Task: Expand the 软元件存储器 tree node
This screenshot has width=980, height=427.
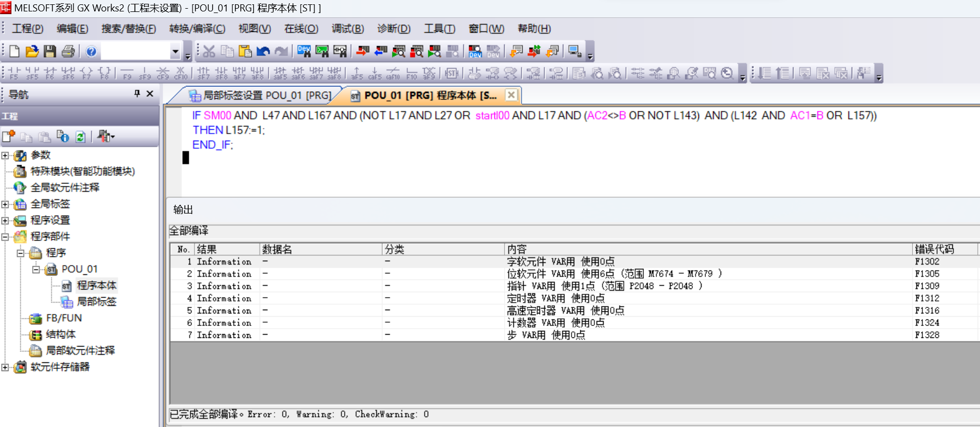Action: (x=5, y=367)
